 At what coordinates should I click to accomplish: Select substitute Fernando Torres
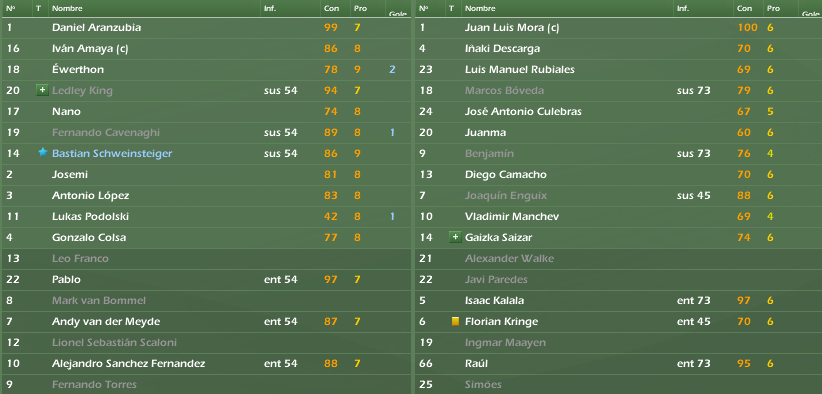(94, 384)
